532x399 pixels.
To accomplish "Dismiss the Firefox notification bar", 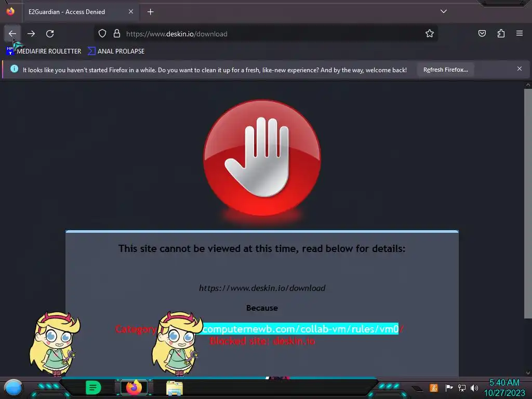I will (520, 69).
